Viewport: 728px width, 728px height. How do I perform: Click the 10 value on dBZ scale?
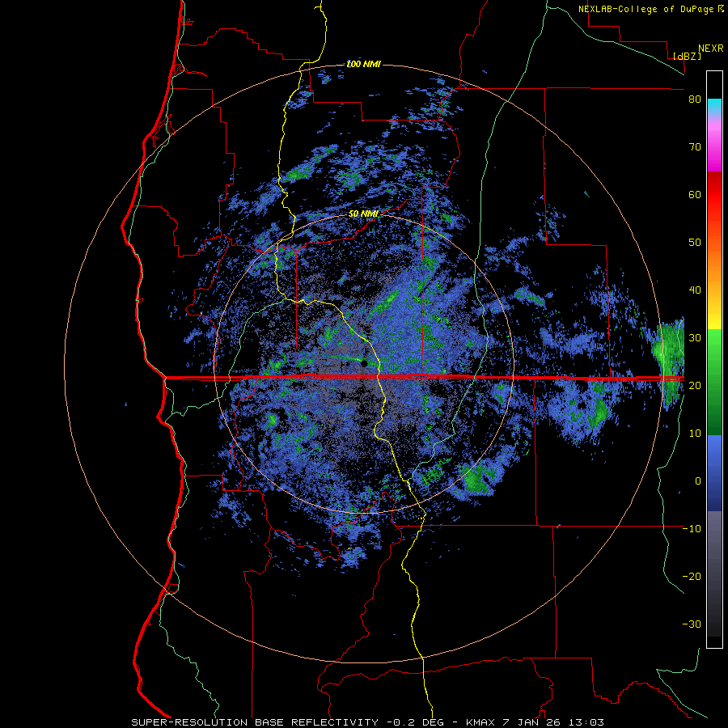pos(695,434)
